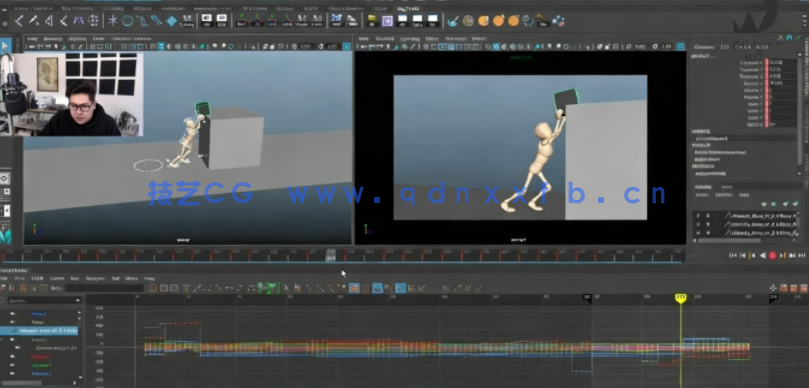Open Shading menu in left viewport panel
This screenshot has height=388, width=809.
tap(52, 39)
